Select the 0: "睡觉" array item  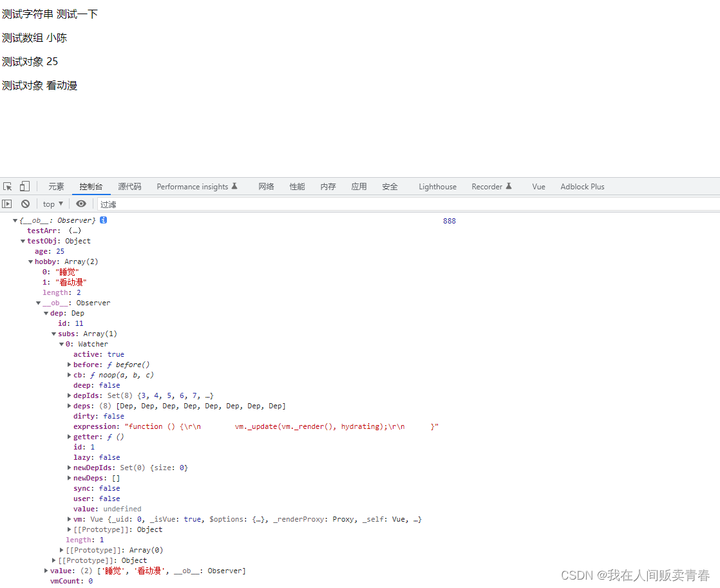[x=61, y=272]
